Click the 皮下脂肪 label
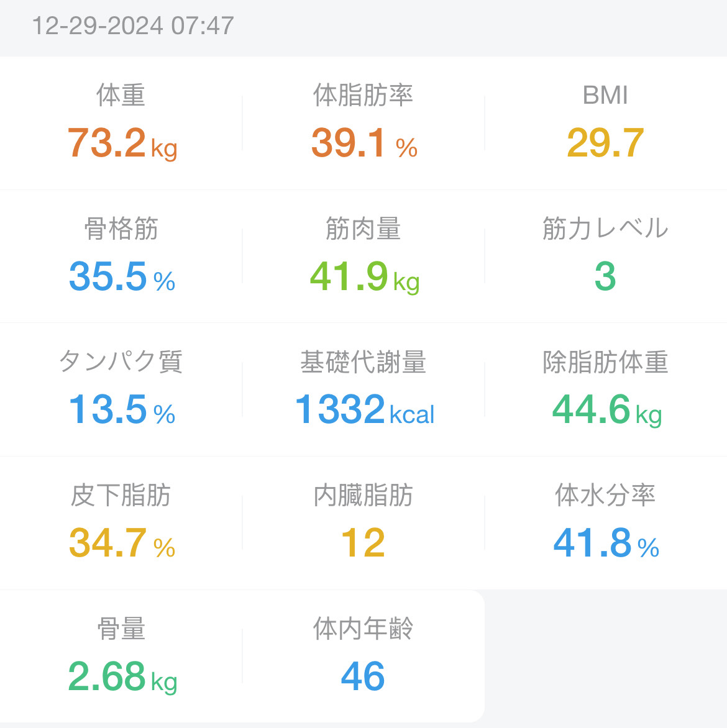Screen dimensions: 727x728 pyautogui.click(x=121, y=495)
